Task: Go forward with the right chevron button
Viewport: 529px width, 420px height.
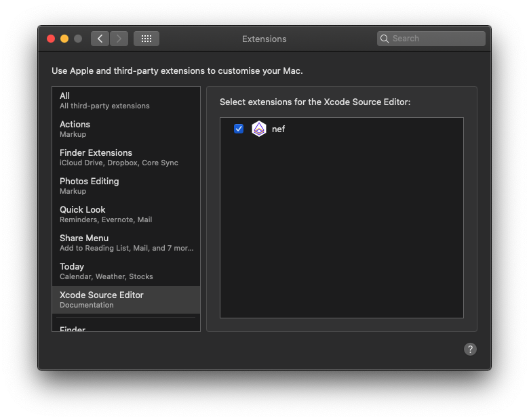Action: (x=119, y=39)
